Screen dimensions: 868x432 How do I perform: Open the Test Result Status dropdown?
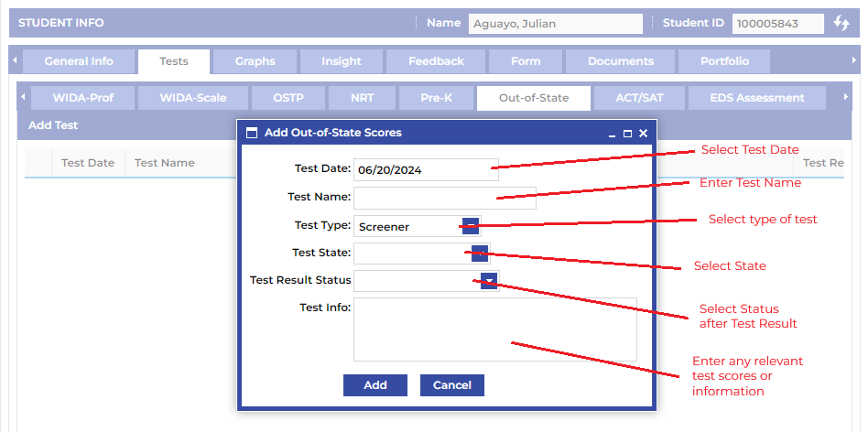pos(489,281)
